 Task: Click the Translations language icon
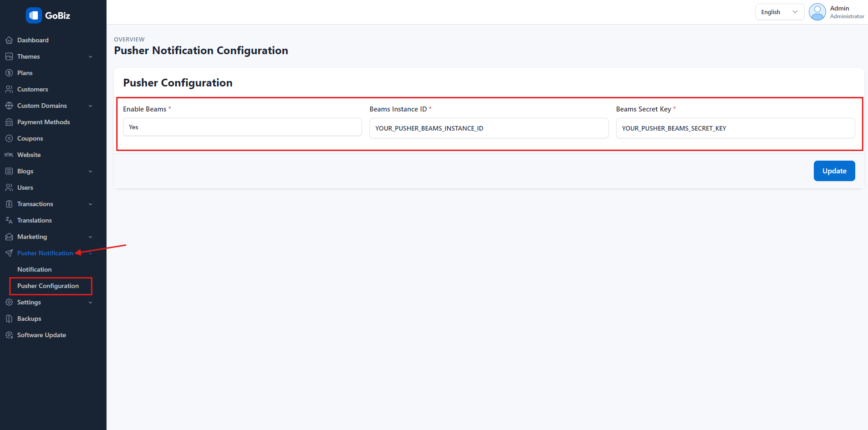tap(9, 220)
